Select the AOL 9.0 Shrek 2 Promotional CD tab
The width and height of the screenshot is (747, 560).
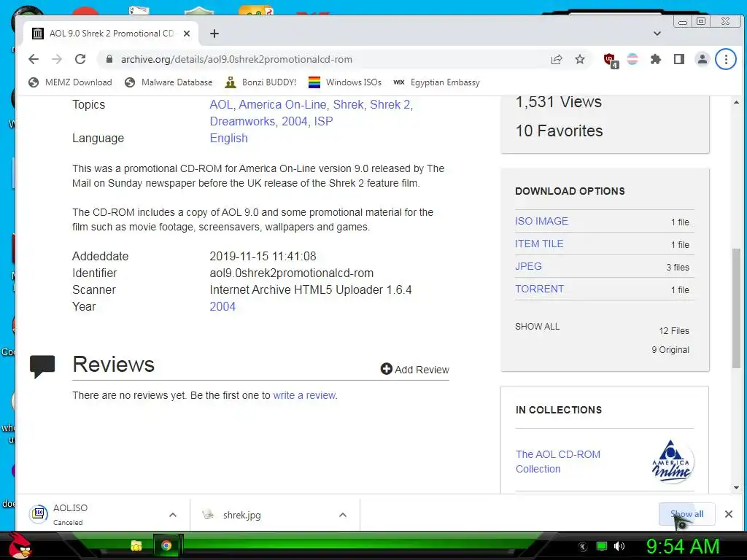click(x=111, y=34)
